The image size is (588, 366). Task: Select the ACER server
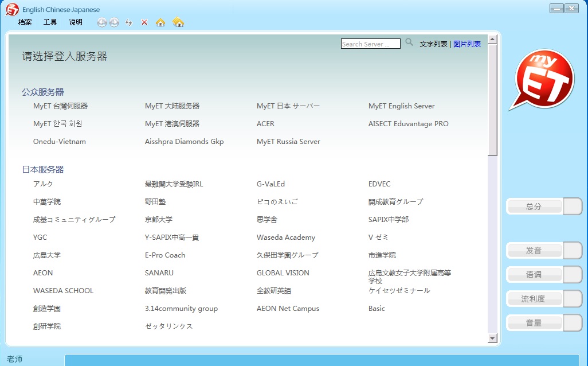pyautogui.click(x=265, y=123)
